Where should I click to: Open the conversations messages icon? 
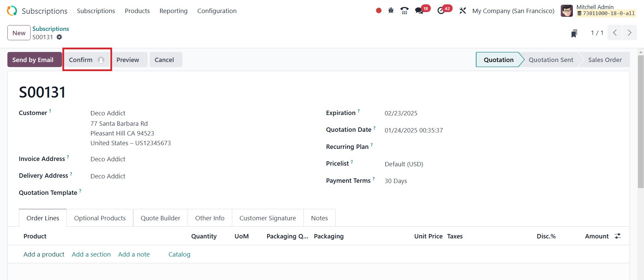pyautogui.click(x=419, y=11)
